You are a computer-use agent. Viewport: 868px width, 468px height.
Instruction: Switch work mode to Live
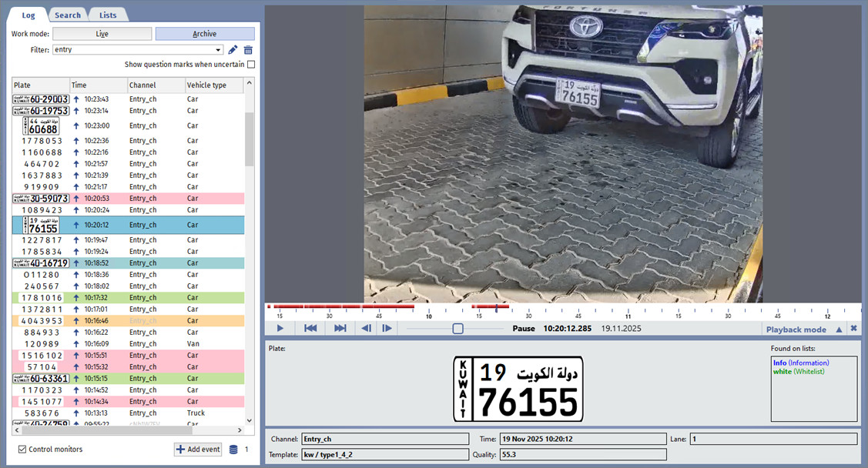(x=102, y=34)
